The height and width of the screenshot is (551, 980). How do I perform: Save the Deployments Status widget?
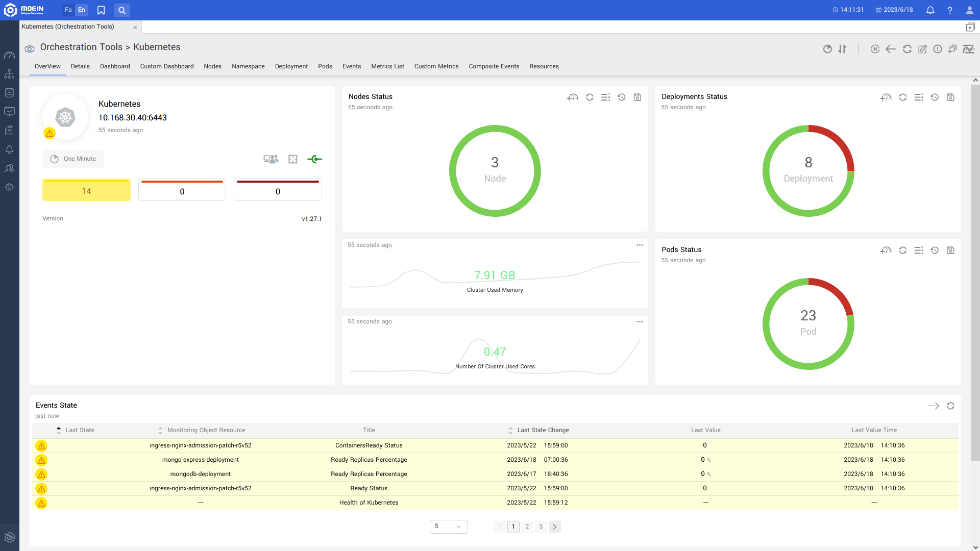click(x=950, y=97)
